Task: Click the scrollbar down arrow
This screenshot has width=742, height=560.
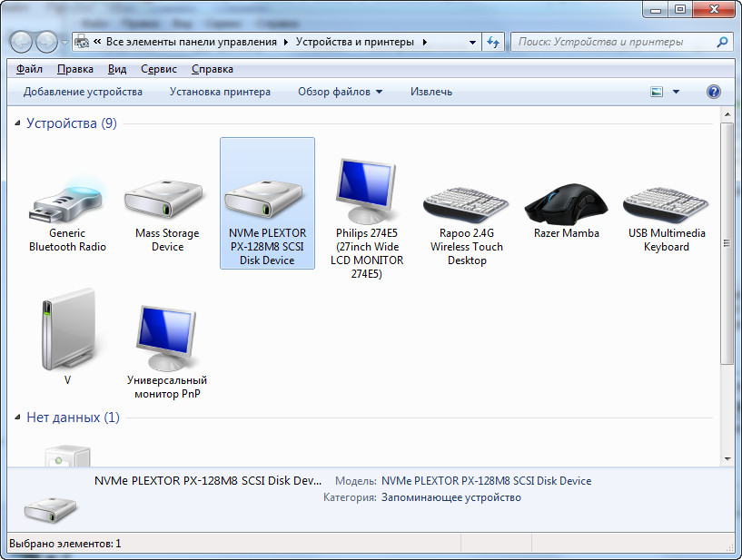Action: [x=727, y=458]
